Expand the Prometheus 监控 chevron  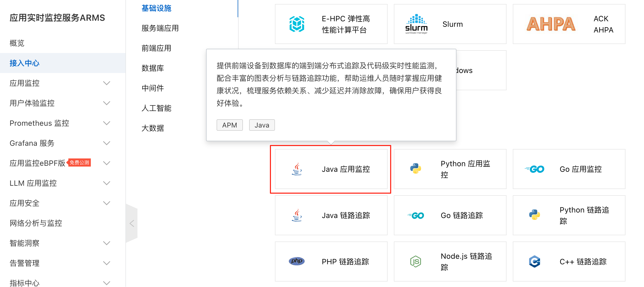pyautogui.click(x=107, y=123)
